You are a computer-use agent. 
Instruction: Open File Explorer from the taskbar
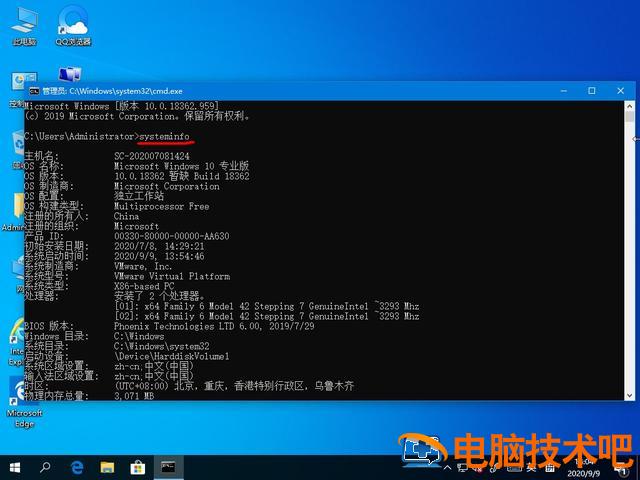click(107, 467)
